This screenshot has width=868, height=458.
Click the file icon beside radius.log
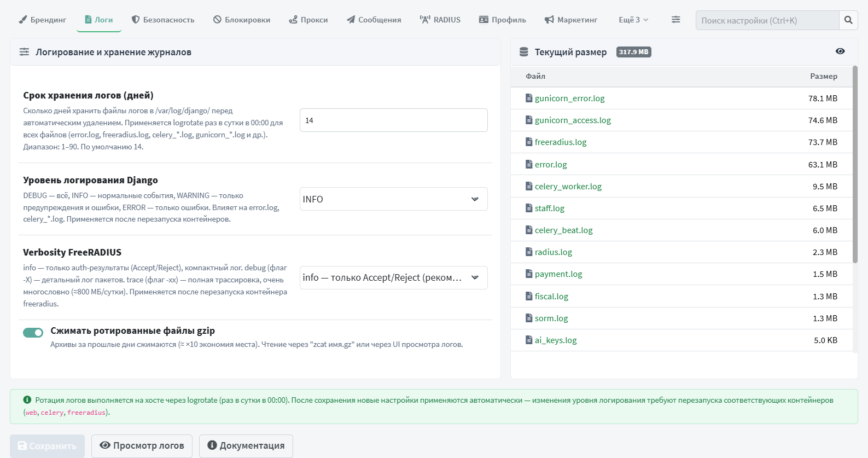529,252
